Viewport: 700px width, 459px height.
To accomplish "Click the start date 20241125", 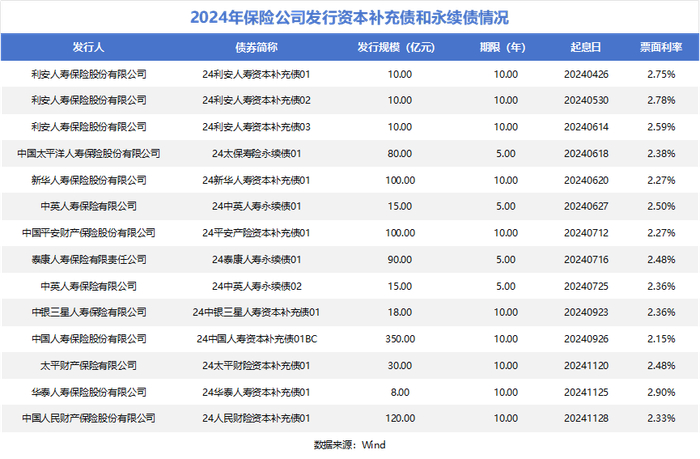I will coord(586,392).
